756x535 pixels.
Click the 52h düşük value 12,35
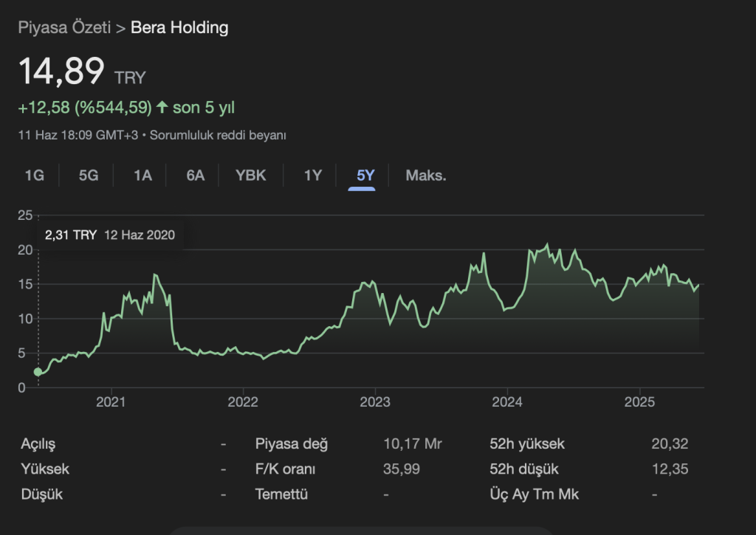[670, 469]
